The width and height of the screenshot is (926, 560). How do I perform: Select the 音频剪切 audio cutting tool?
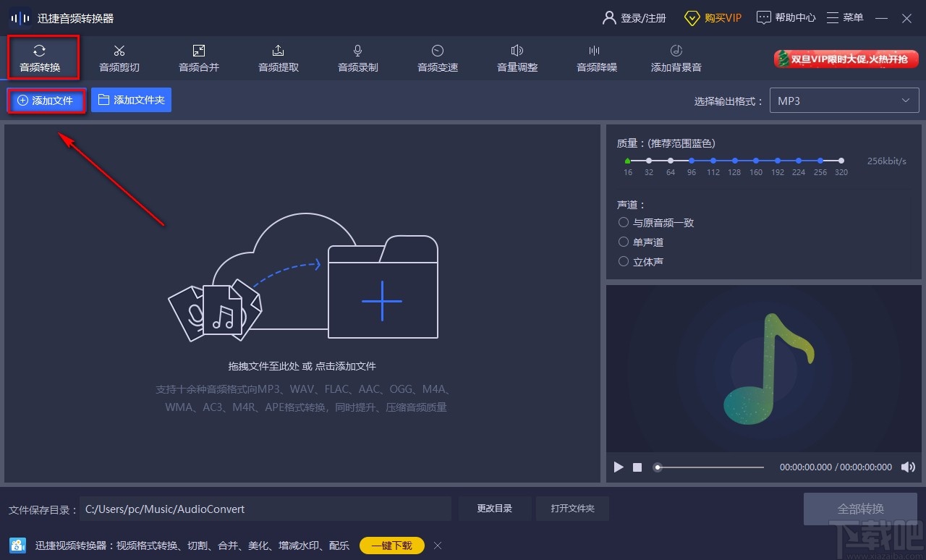[119, 58]
